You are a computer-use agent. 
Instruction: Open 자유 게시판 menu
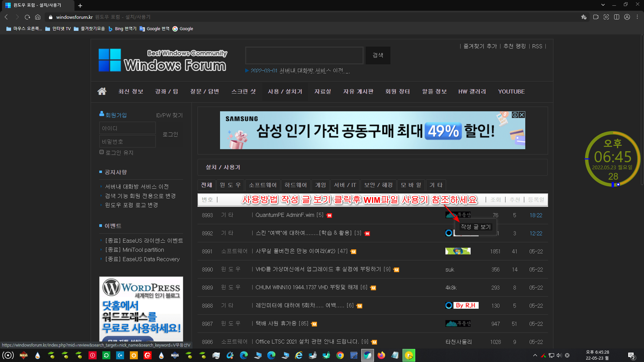click(358, 92)
